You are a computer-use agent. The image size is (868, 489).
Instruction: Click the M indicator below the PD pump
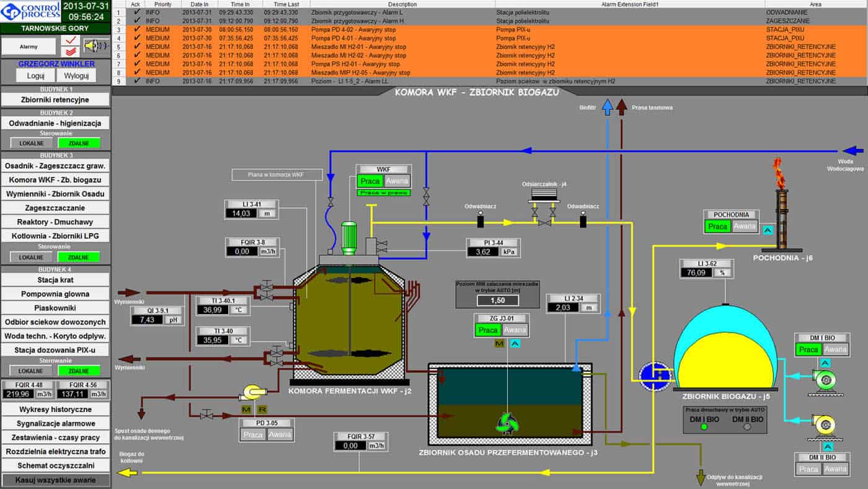coord(246,410)
